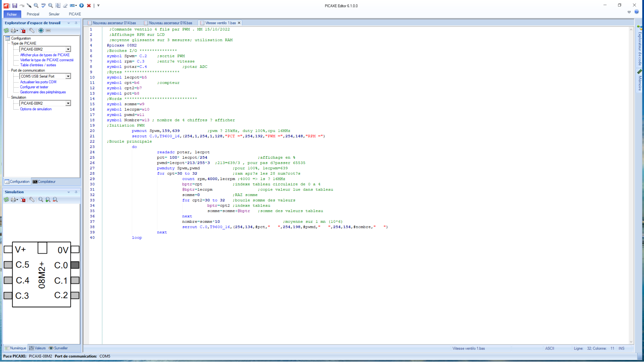Export simulation panel to PDF icon
This screenshot has height=362, width=644.
tap(23, 200)
